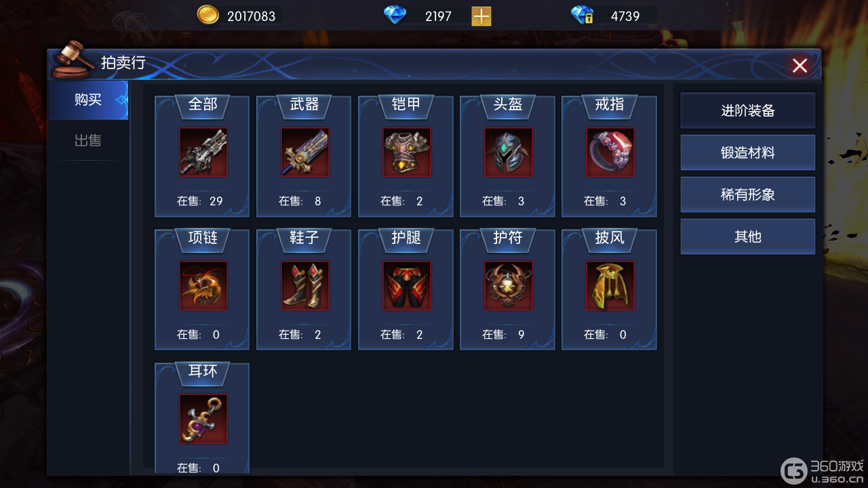The width and height of the screenshot is (868, 488).
Task: Open the 戒指 ring category
Action: coord(610,157)
